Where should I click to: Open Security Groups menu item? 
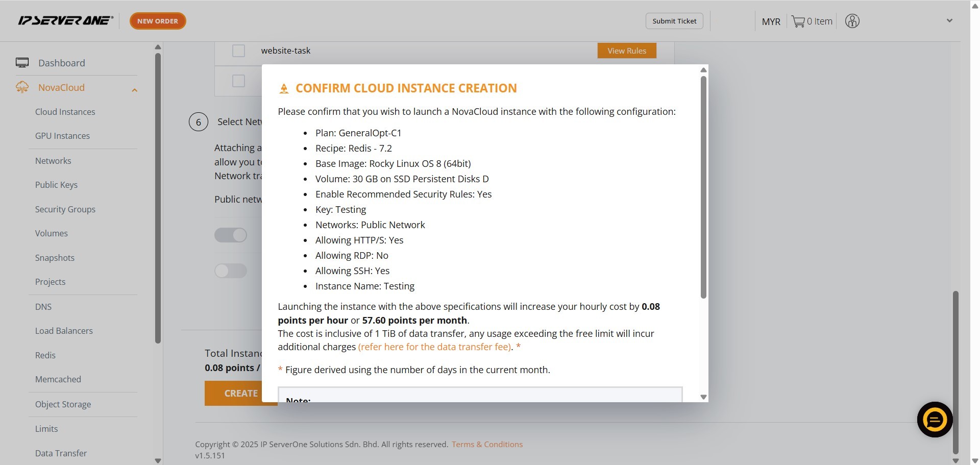click(65, 209)
